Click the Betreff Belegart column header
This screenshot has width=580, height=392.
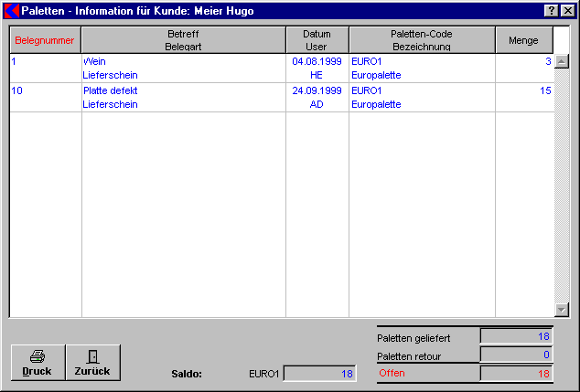(183, 40)
